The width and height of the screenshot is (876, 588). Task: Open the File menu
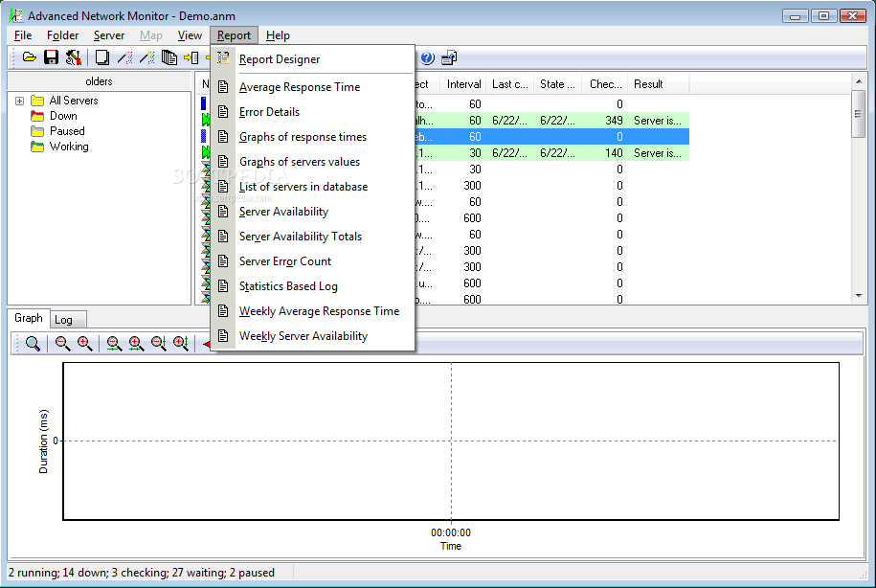tap(23, 35)
